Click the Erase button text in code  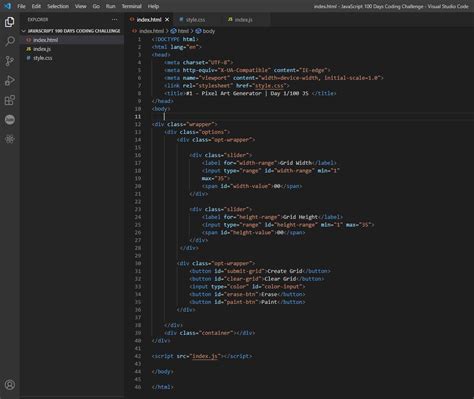pos(269,294)
